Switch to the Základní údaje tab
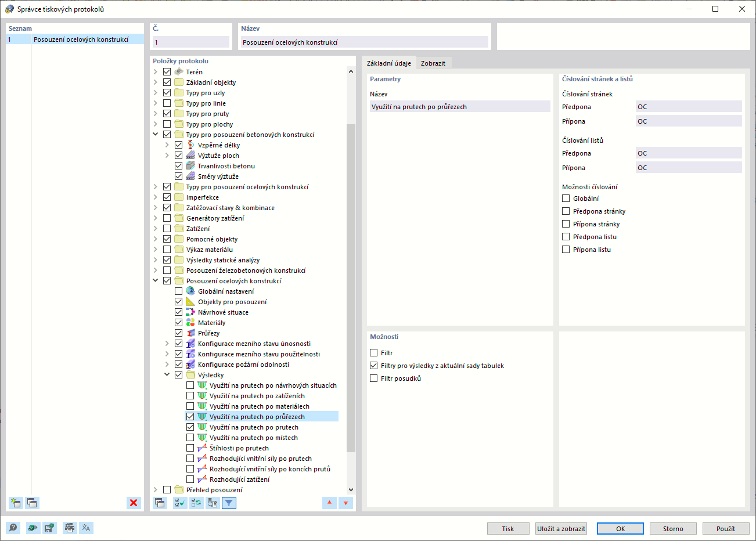This screenshot has height=541, width=756. 389,63
